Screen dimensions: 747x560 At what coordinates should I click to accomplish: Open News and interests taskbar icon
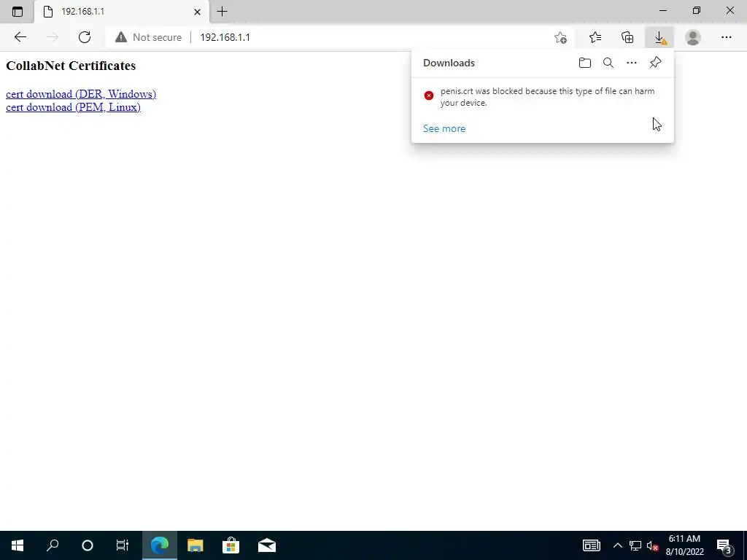pos(591,545)
